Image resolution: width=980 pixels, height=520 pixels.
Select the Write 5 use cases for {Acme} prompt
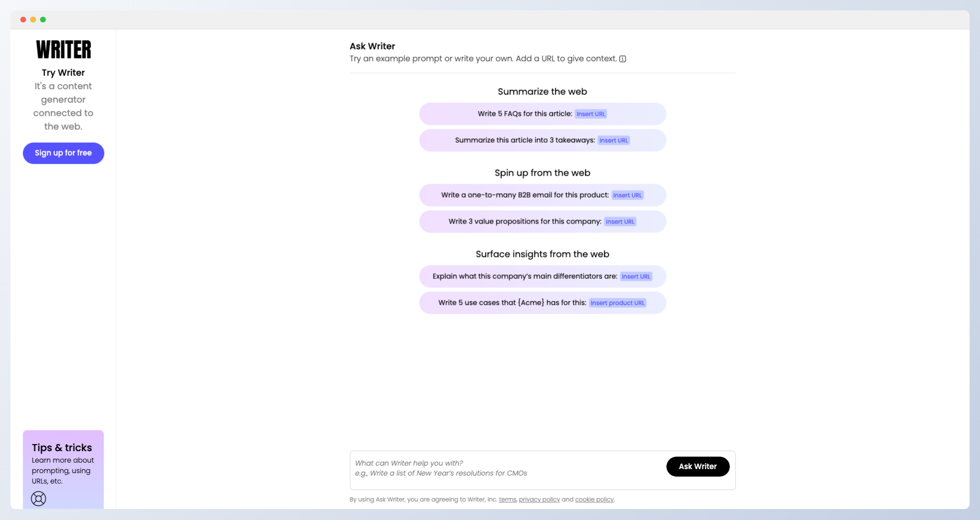542,303
